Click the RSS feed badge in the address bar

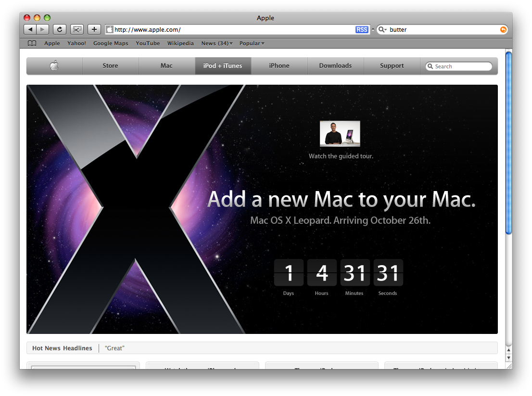click(x=362, y=29)
